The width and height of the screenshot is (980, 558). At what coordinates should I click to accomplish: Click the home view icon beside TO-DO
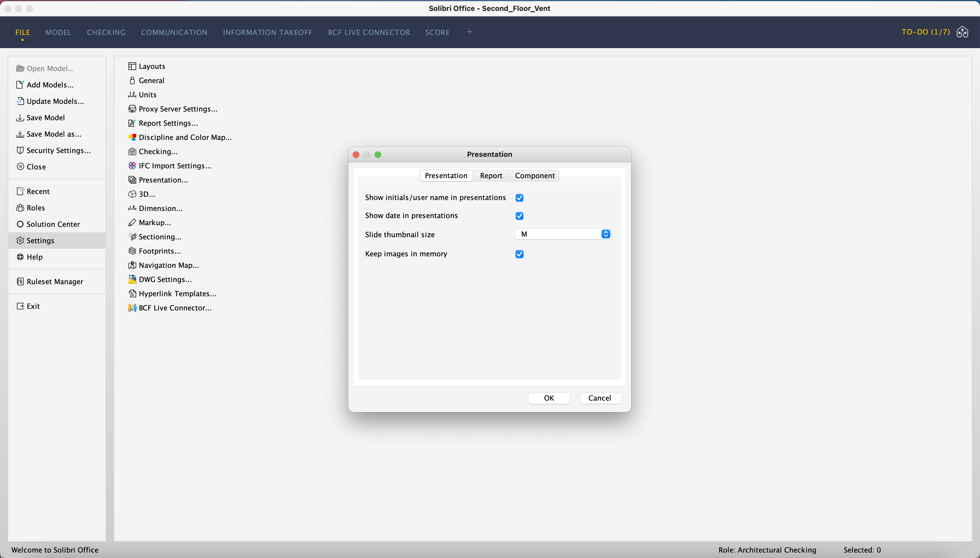(x=962, y=32)
